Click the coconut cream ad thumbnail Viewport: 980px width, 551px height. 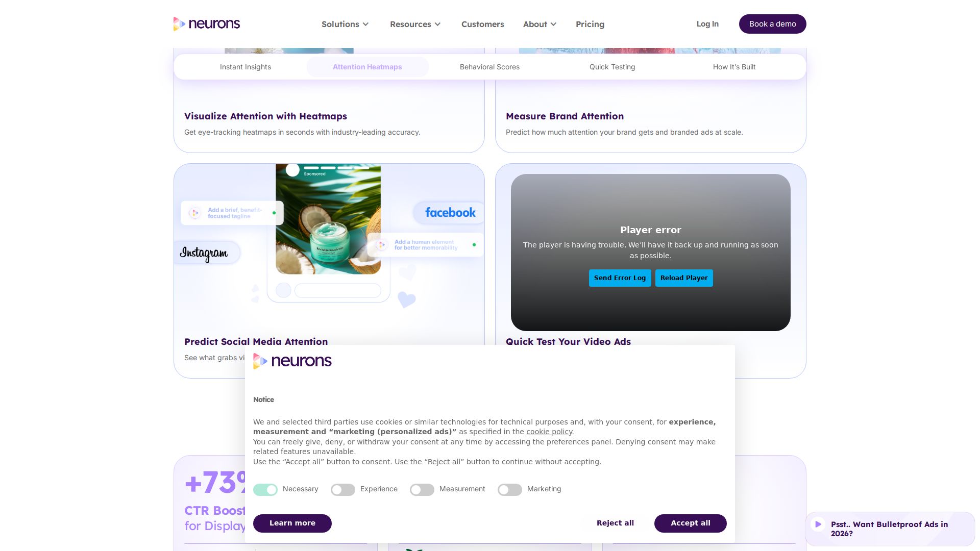pos(328,219)
